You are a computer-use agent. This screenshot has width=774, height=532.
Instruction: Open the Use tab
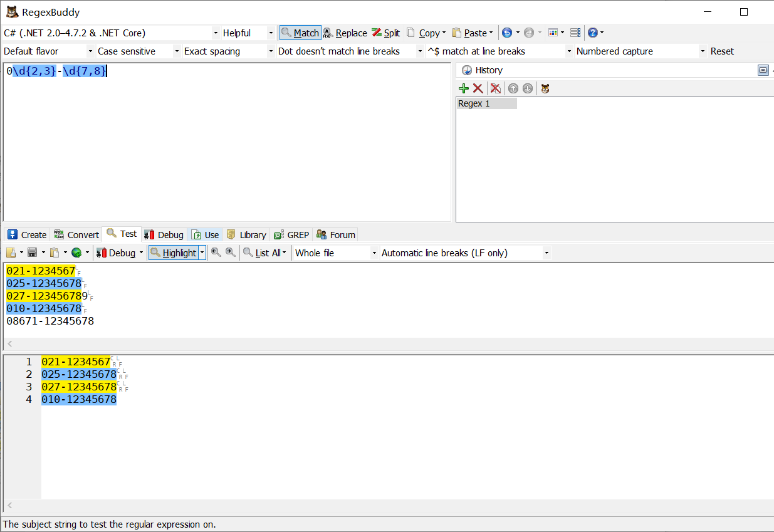(x=206, y=235)
